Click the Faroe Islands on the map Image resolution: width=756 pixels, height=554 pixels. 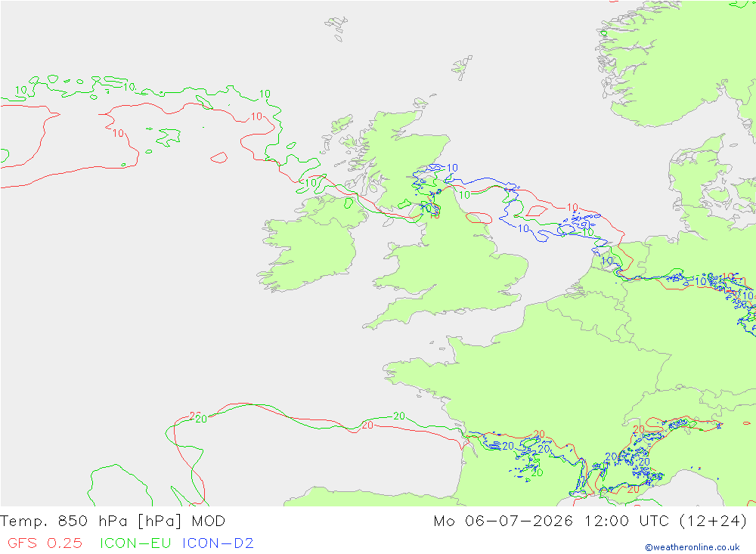337,29
